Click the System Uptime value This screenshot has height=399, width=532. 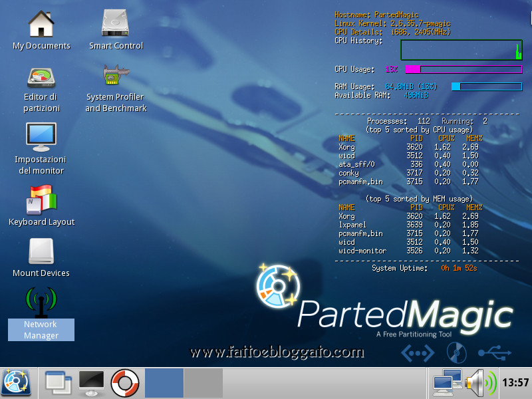(459, 268)
